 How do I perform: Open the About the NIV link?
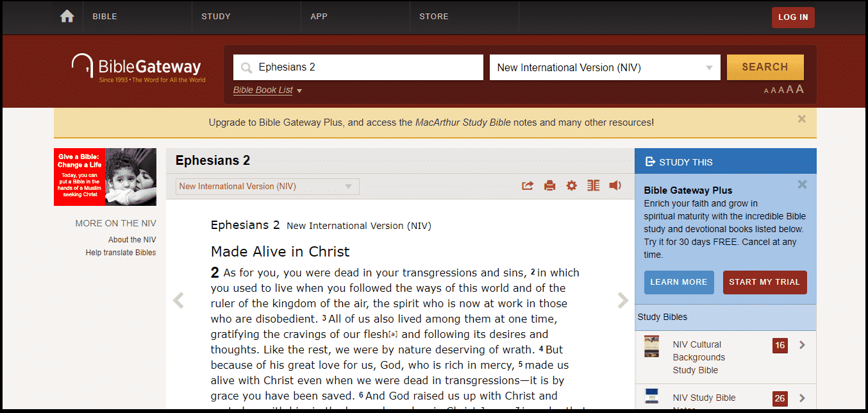click(x=132, y=239)
